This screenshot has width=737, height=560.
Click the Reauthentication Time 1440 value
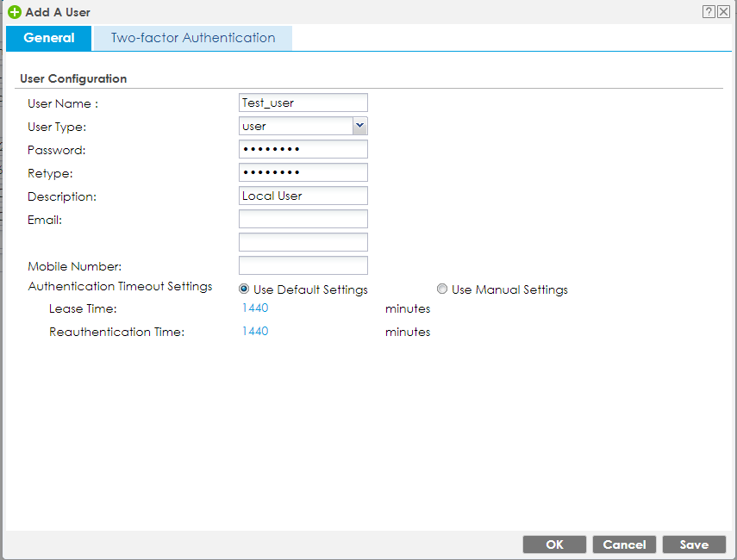point(255,332)
